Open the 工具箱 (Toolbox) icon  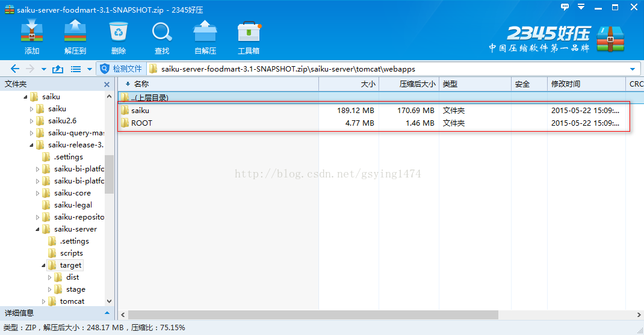pos(249,31)
